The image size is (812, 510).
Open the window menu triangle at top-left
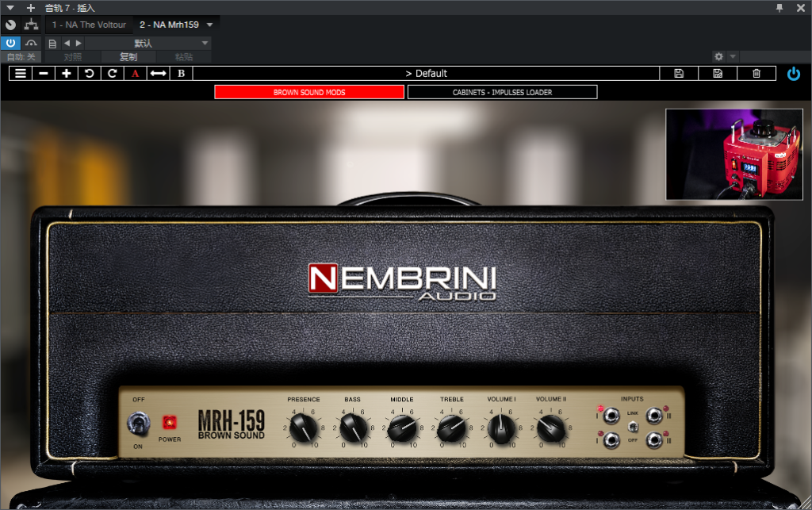coord(10,8)
